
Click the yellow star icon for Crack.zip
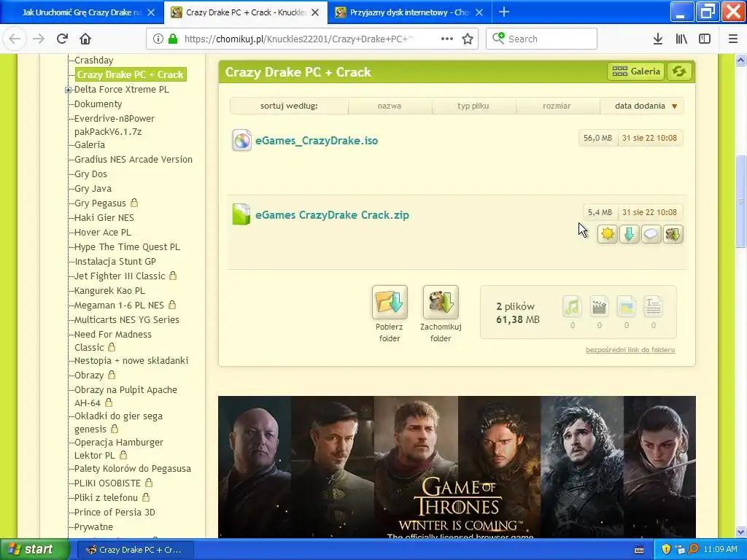[608, 234]
